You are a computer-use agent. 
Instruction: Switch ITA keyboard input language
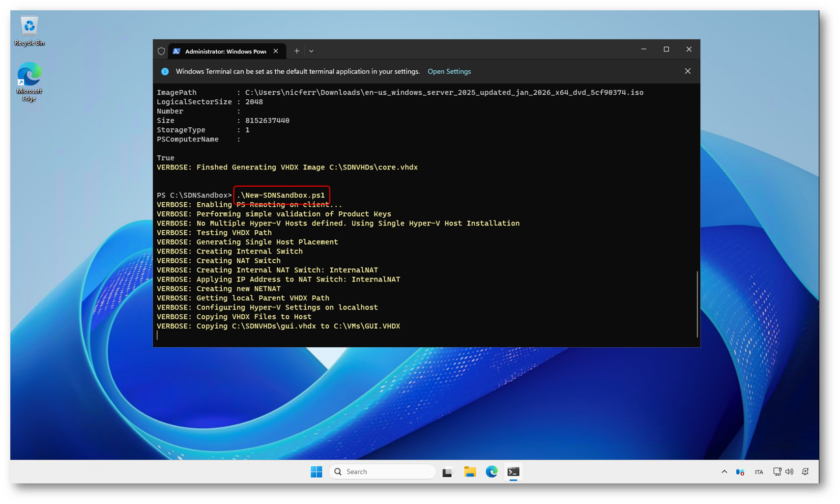[759, 472]
